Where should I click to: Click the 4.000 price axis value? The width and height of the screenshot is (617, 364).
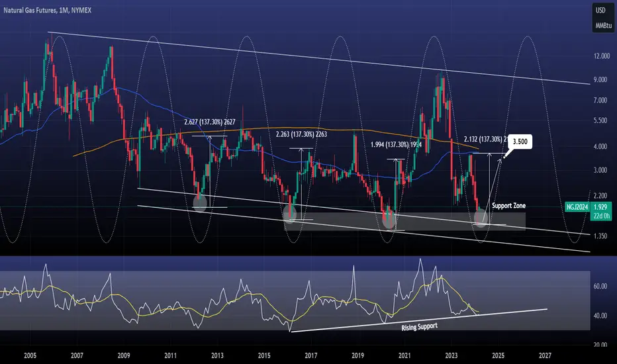(x=600, y=146)
